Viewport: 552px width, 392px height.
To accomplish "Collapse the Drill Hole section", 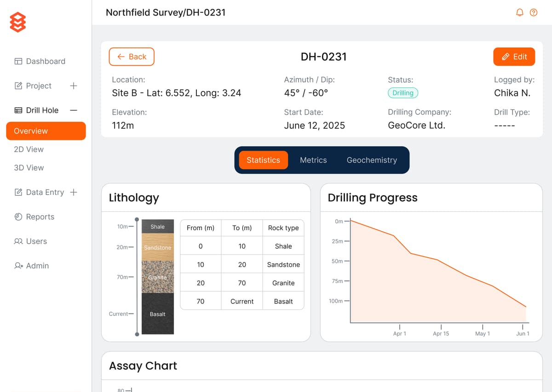I will [x=73, y=110].
